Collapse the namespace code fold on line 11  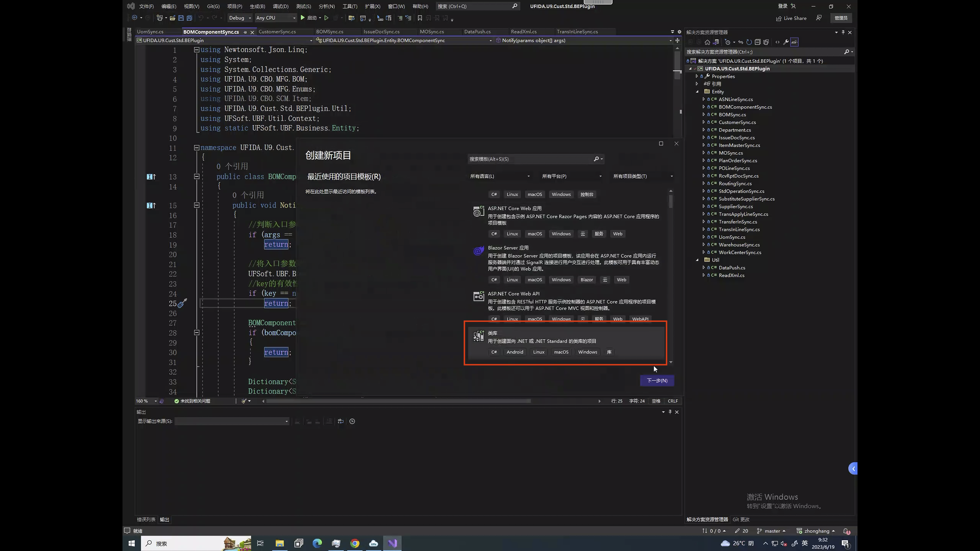[197, 148]
